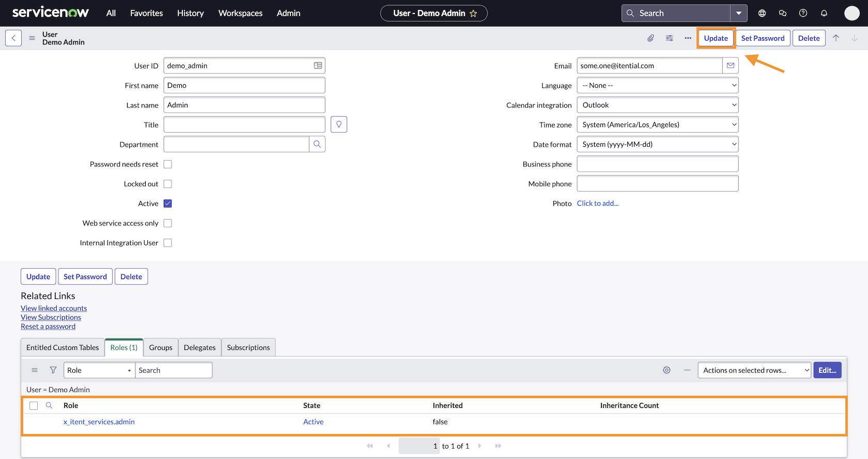Click the back arrow button

[x=13, y=38]
